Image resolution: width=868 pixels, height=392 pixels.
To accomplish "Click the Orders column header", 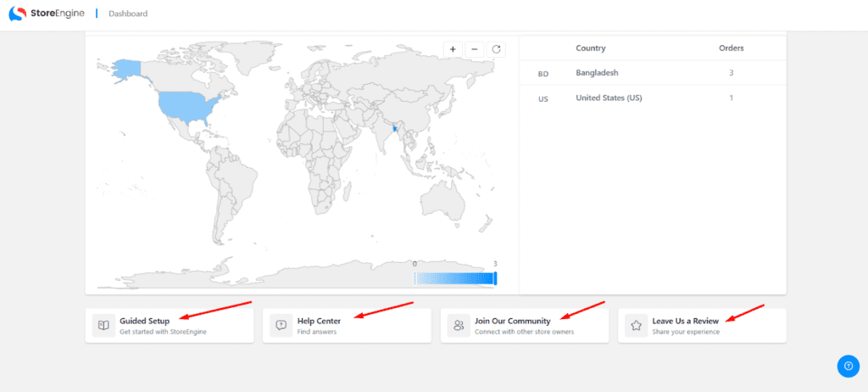I will point(730,48).
